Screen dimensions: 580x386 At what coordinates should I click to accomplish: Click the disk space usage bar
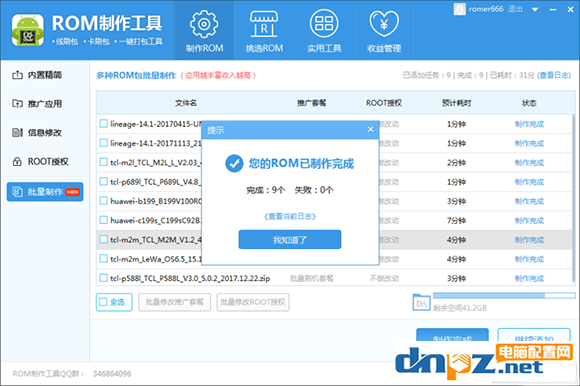click(x=504, y=295)
